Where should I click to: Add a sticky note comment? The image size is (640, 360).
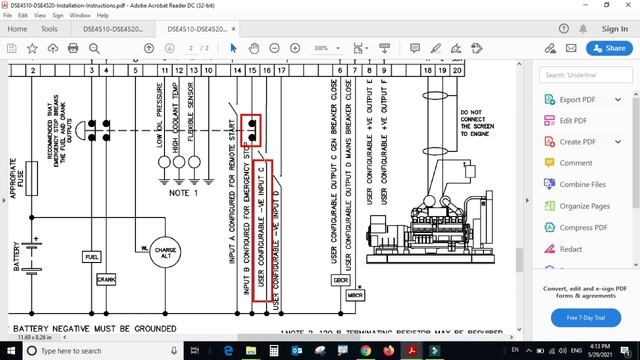(x=415, y=48)
